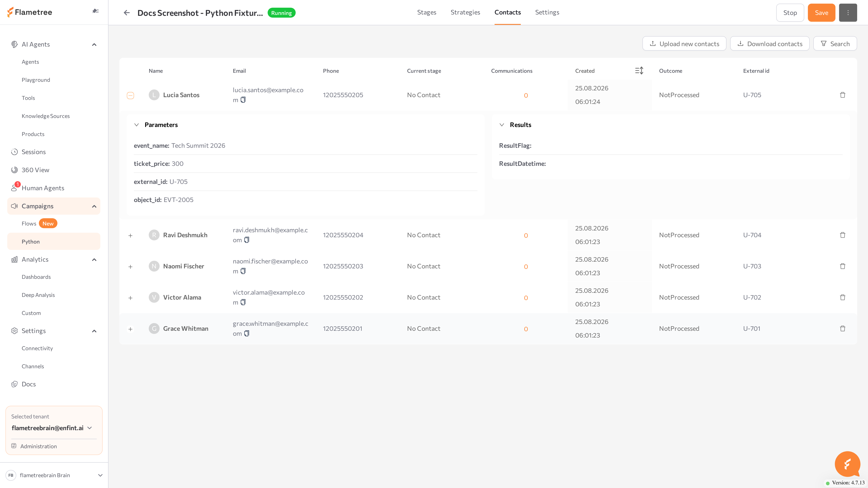The width and height of the screenshot is (868, 488).
Task: Copy Victor Alama email address
Action: pyautogui.click(x=243, y=303)
